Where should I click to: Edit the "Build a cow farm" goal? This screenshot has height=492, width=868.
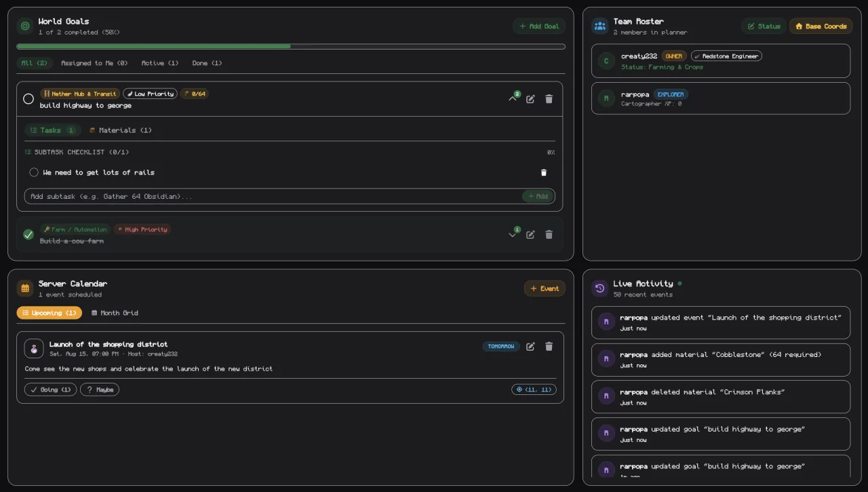point(530,235)
